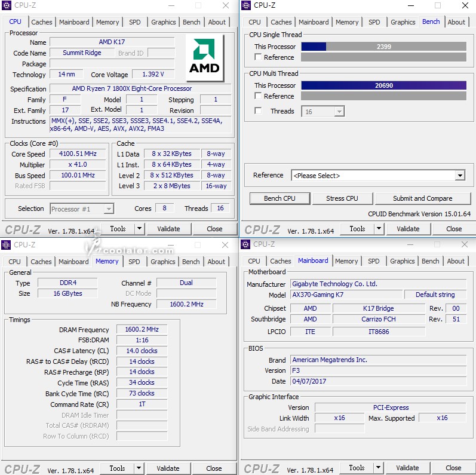Click the single thread Reference bar
Screen dimensions: 476x475
[383, 57]
